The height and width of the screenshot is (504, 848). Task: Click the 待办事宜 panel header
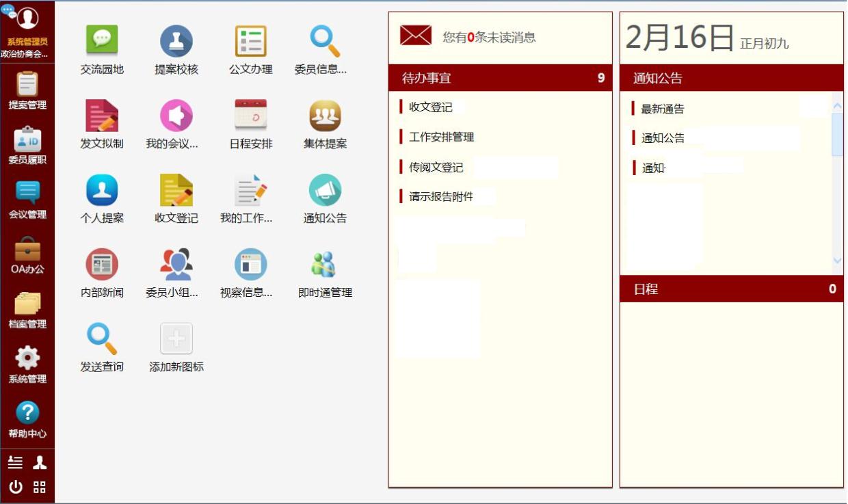tap(501, 78)
